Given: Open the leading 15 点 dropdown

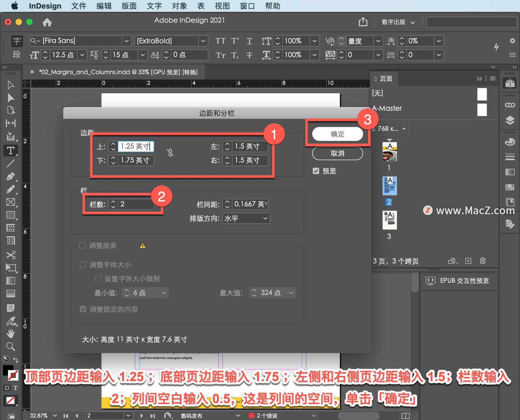Looking at the screenshot, I should 142,55.
